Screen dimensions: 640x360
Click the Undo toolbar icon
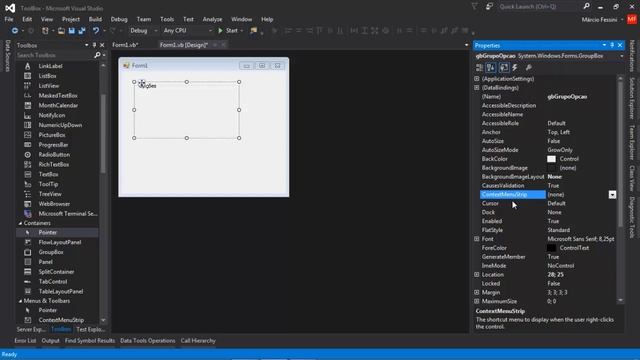pyautogui.click(x=96, y=31)
